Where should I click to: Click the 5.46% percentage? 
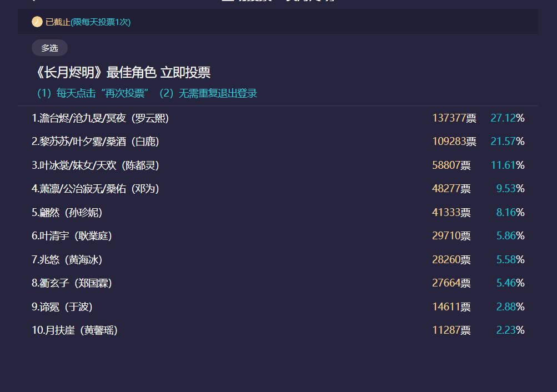click(510, 283)
